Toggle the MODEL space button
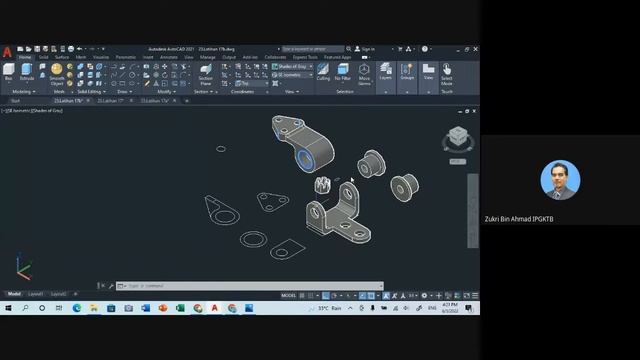The height and width of the screenshot is (360, 640). click(x=289, y=296)
